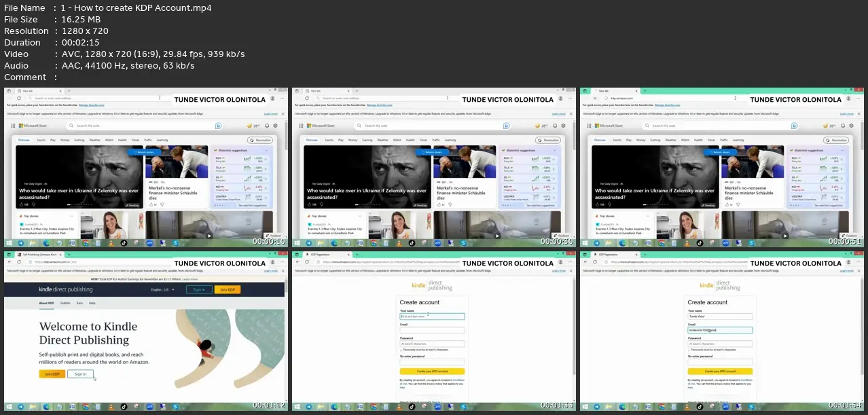Image resolution: width=868 pixels, height=415 pixels.
Task: Open the Help menu in 00:01:12 frame
Action: (x=92, y=303)
